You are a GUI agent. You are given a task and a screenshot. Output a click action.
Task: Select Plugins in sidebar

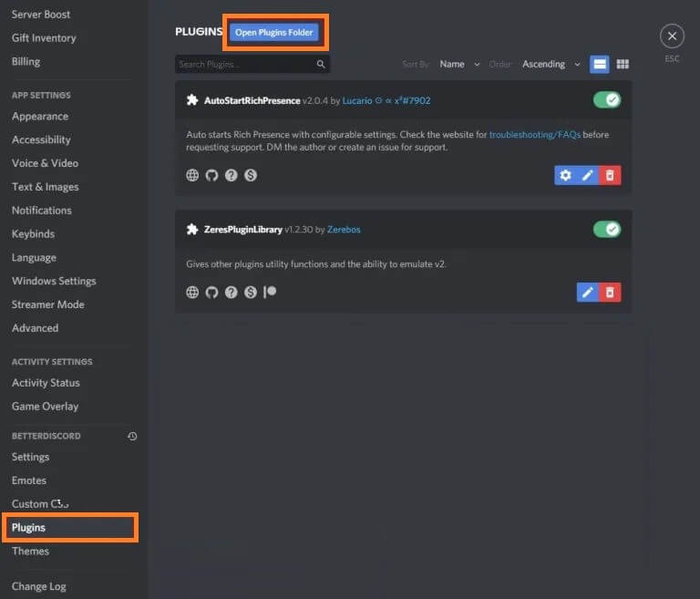pos(70,528)
